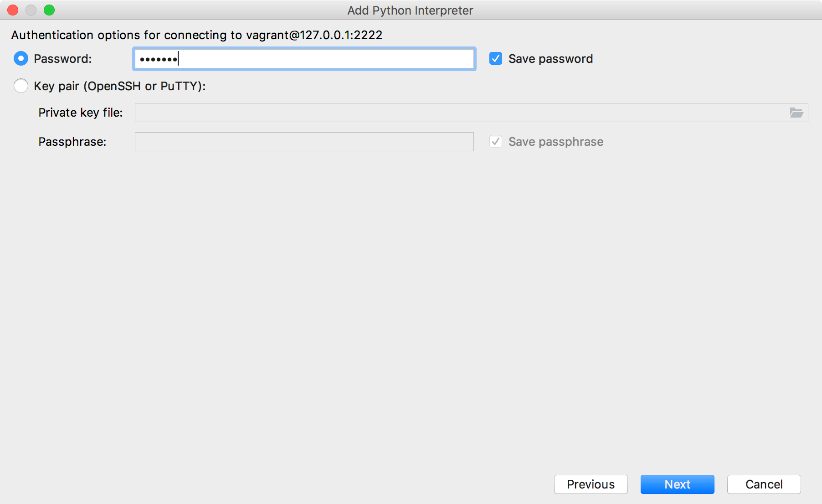Click the "Save passphrase" label text
The image size is (822, 504).
coord(556,142)
